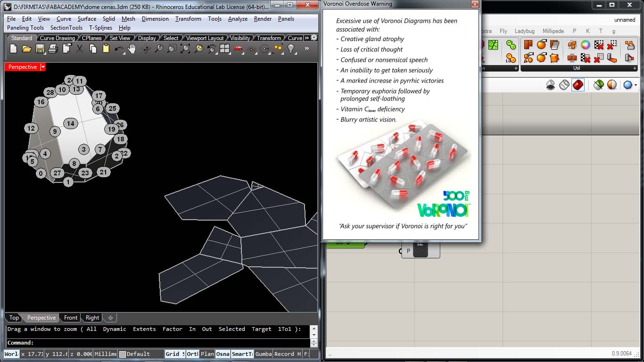
Task: Select the Rotate view tool
Action: click(145, 49)
